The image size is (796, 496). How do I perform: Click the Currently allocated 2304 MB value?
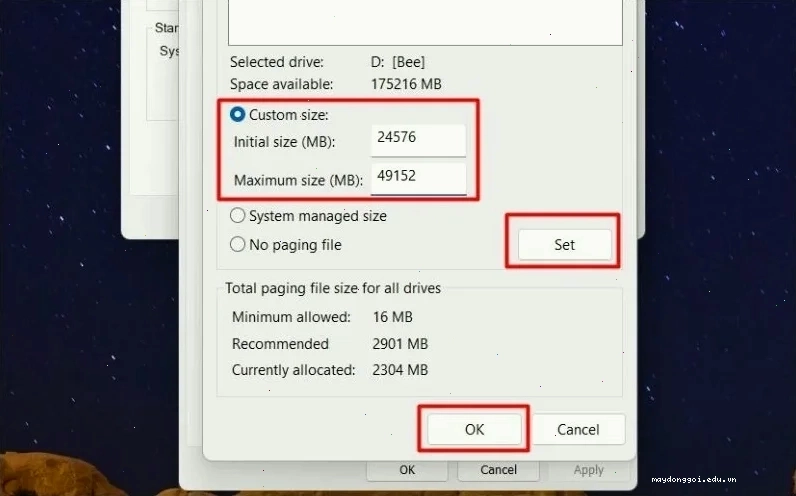400,370
